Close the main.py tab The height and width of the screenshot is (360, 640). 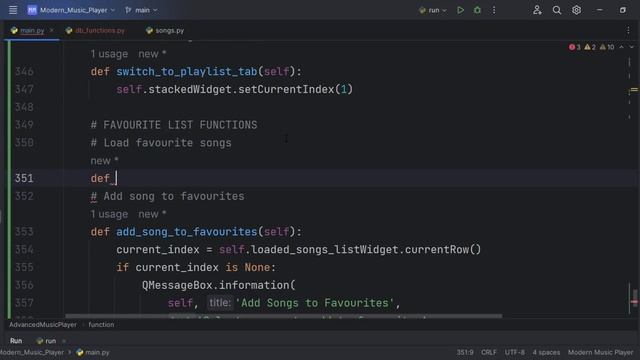[51, 31]
